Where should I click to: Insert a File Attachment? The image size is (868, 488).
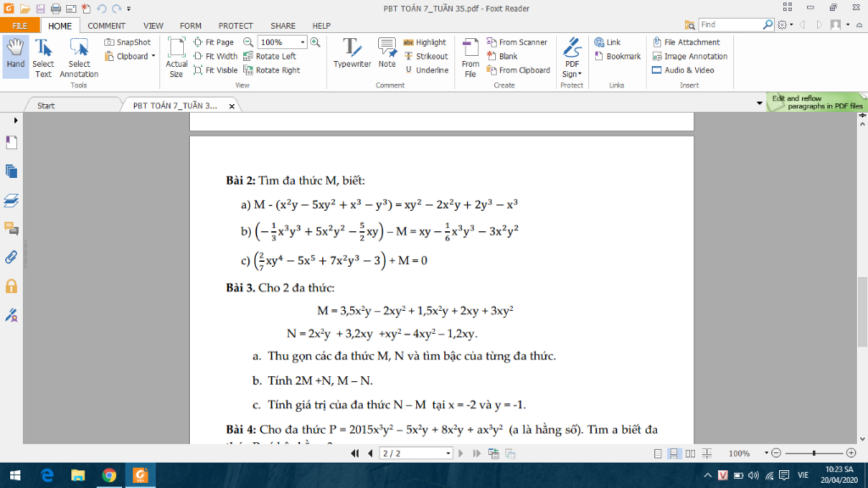point(686,42)
